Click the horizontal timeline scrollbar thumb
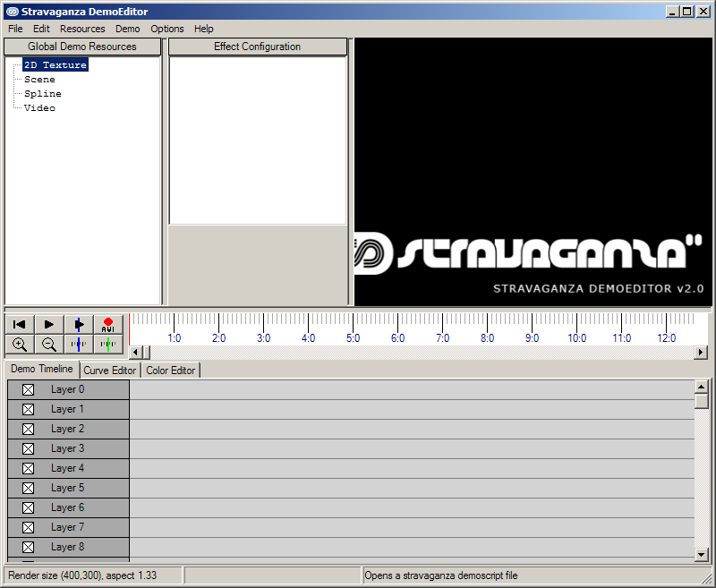716x588 pixels. 147,353
